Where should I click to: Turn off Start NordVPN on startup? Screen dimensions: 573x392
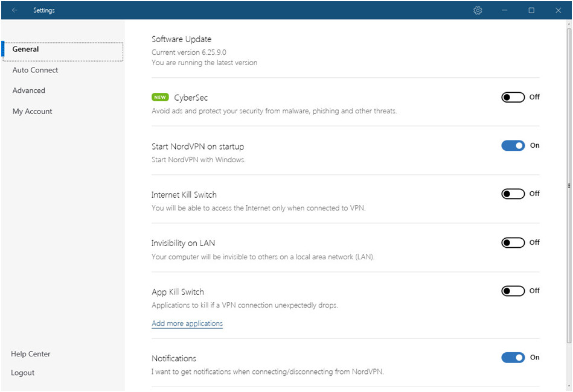pyautogui.click(x=513, y=145)
